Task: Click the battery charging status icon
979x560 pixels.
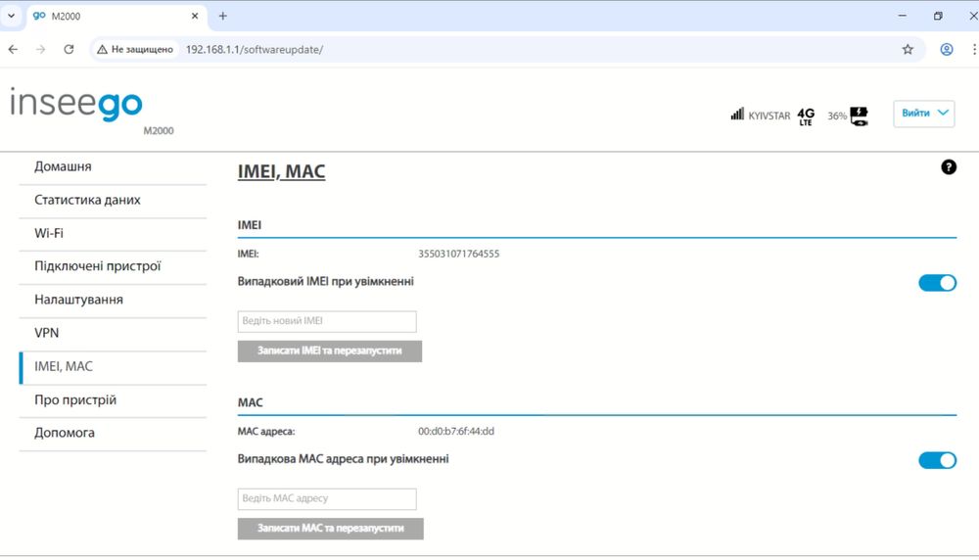Action: (x=860, y=117)
